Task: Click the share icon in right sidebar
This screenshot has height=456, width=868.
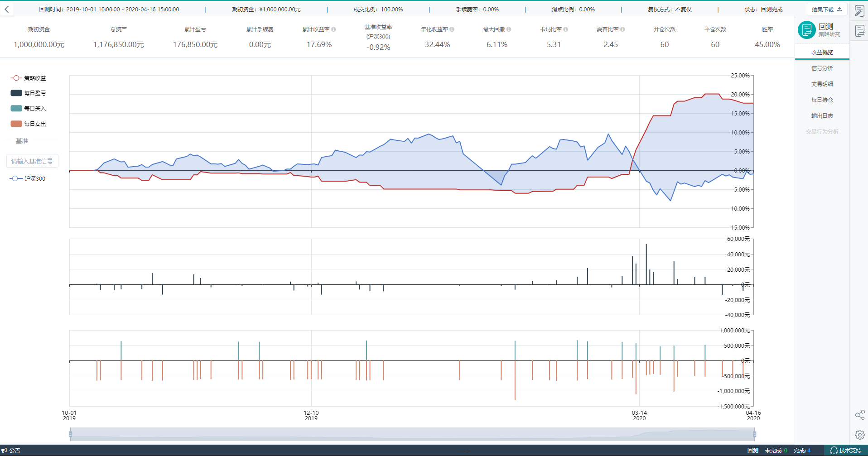Action: 859,415
